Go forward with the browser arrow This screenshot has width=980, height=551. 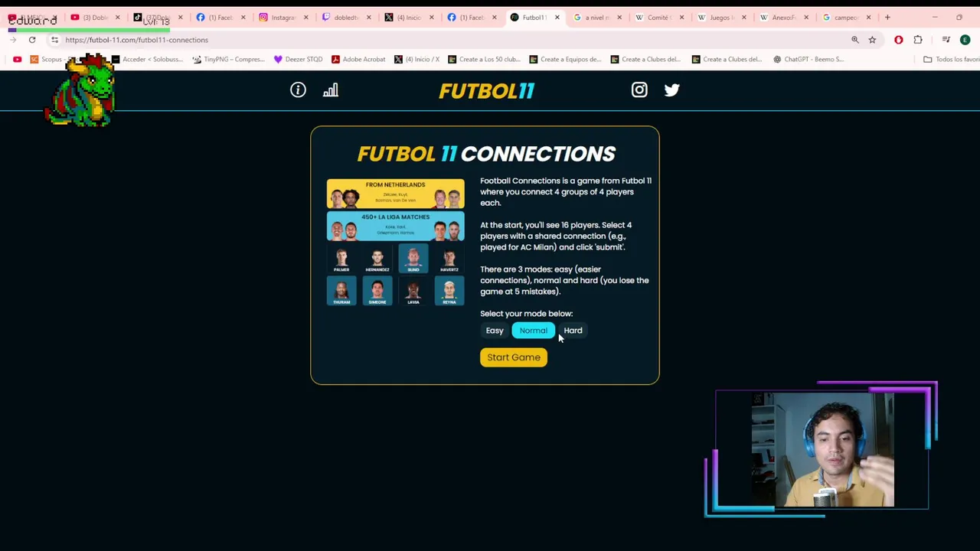coord(13,40)
